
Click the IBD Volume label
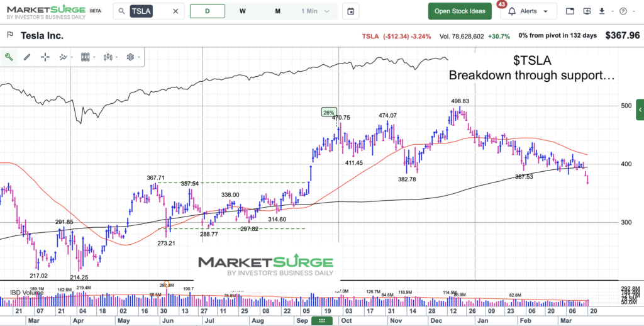point(26,293)
